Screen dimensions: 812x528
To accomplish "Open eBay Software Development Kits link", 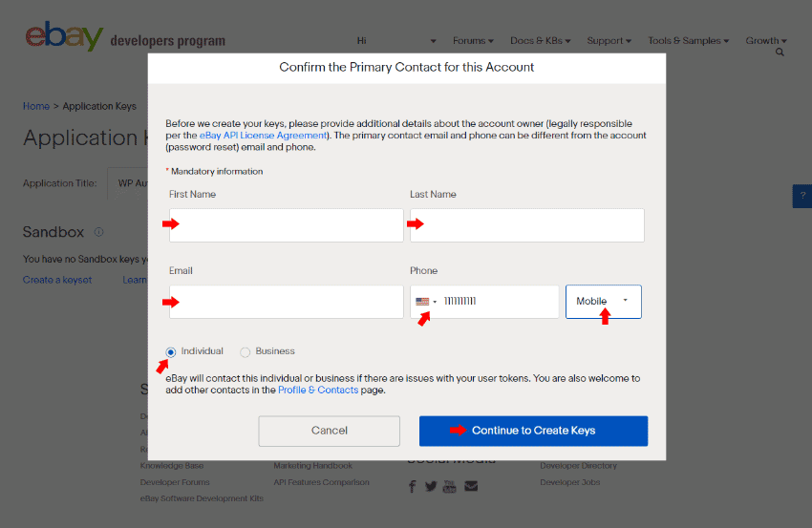I will [x=202, y=498].
